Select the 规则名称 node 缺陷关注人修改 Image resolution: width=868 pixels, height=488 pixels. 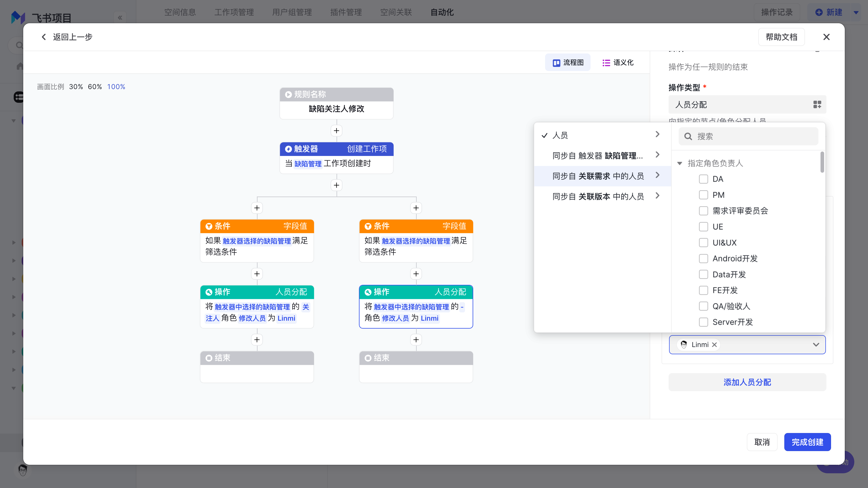click(x=336, y=103)
